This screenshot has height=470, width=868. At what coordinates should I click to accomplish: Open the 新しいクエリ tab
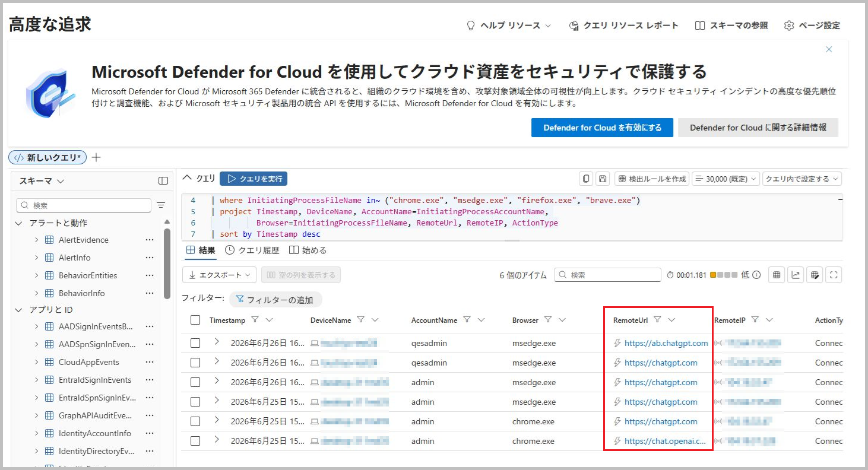click(47, 157)
